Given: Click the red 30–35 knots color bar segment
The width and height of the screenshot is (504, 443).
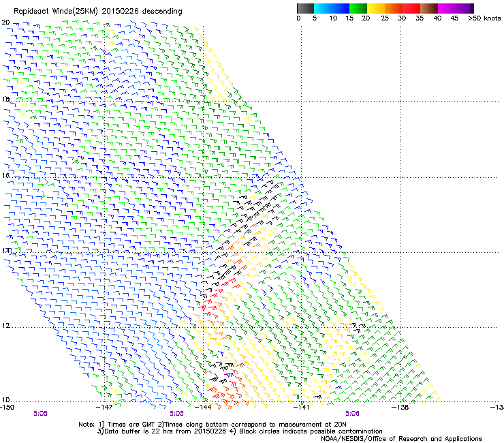Looking at the screenshot, I should (411, 8).
